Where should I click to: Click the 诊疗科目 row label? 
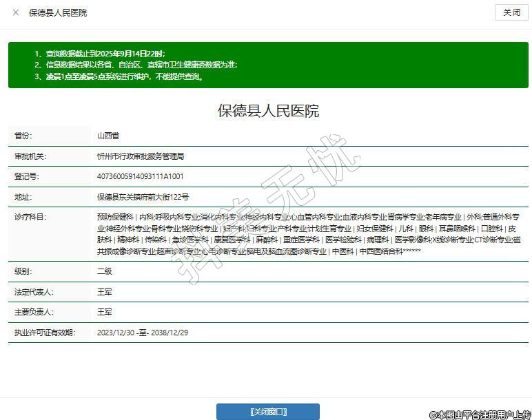pos(30,217)
